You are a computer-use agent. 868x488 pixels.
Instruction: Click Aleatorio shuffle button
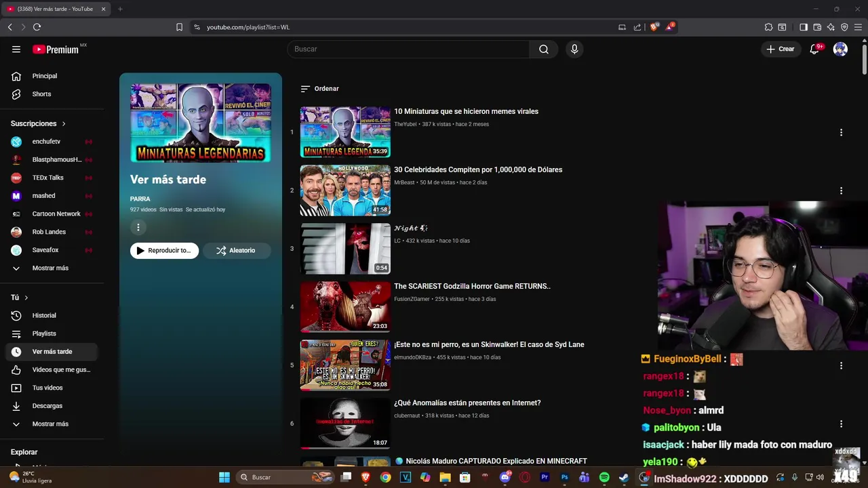pyautogui.click(x=237, y=251)
